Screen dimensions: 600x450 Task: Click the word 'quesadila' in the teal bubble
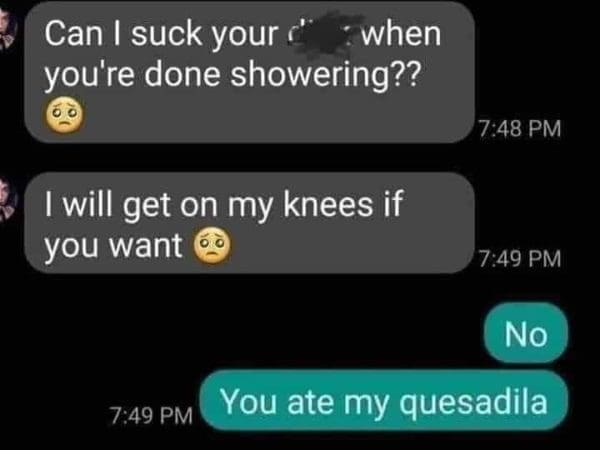(473, 402)
